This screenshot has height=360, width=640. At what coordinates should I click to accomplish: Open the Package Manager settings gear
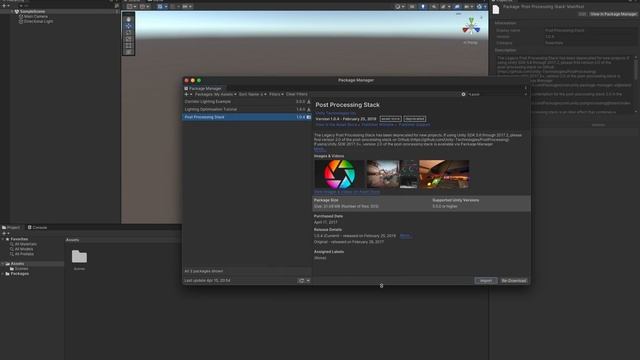pyautogui.click(x=463, y=94)
